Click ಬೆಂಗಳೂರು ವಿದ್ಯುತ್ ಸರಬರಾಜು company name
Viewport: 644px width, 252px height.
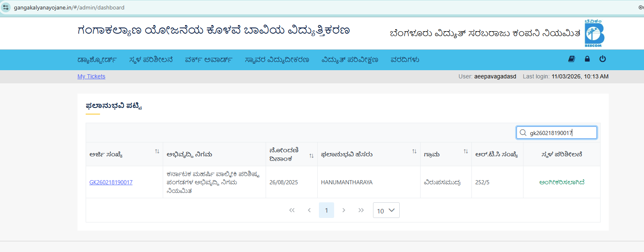point(485,33)
